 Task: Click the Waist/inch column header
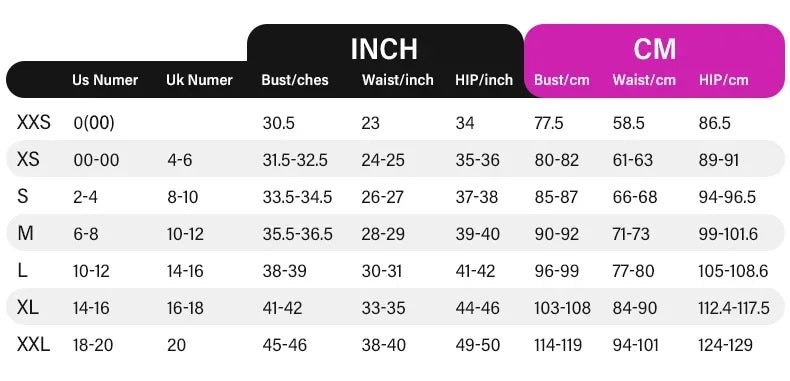(x=398, y=80)
